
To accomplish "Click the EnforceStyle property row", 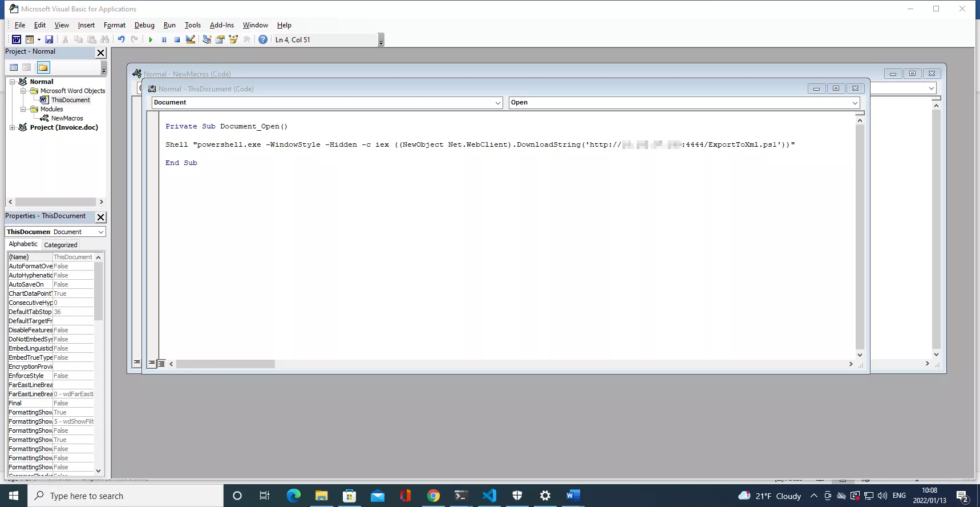I will [x=51, y=376].
